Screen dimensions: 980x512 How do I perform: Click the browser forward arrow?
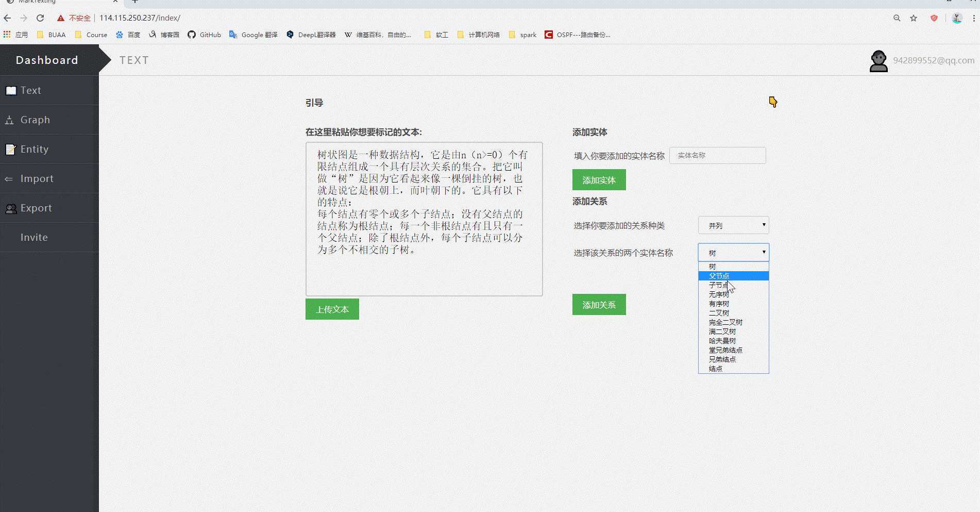click(24, 18)
